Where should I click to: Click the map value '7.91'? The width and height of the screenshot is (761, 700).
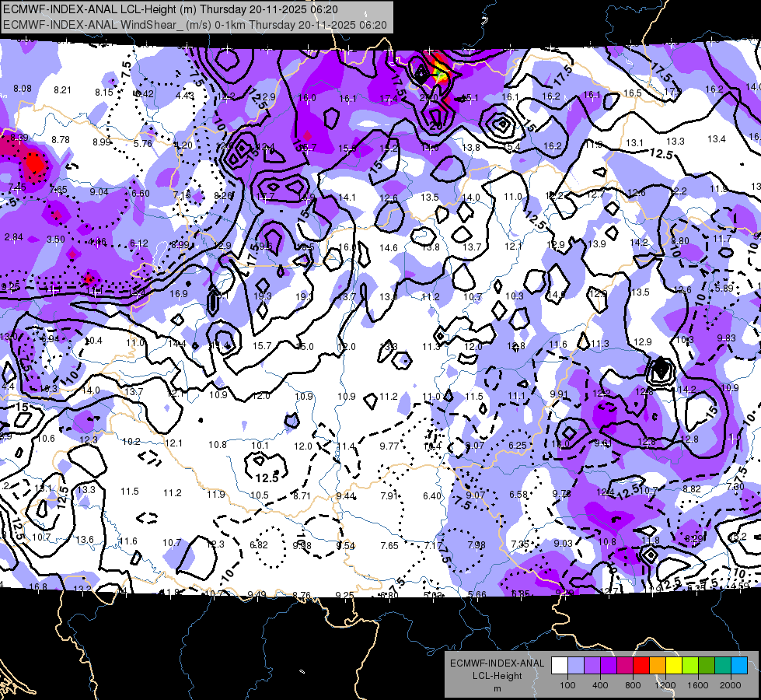[389, 495]
